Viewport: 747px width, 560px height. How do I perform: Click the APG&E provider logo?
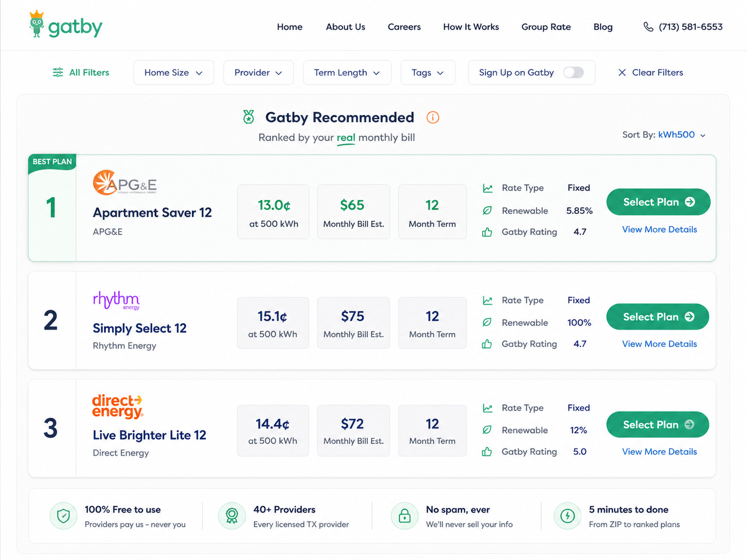point(125,183)
